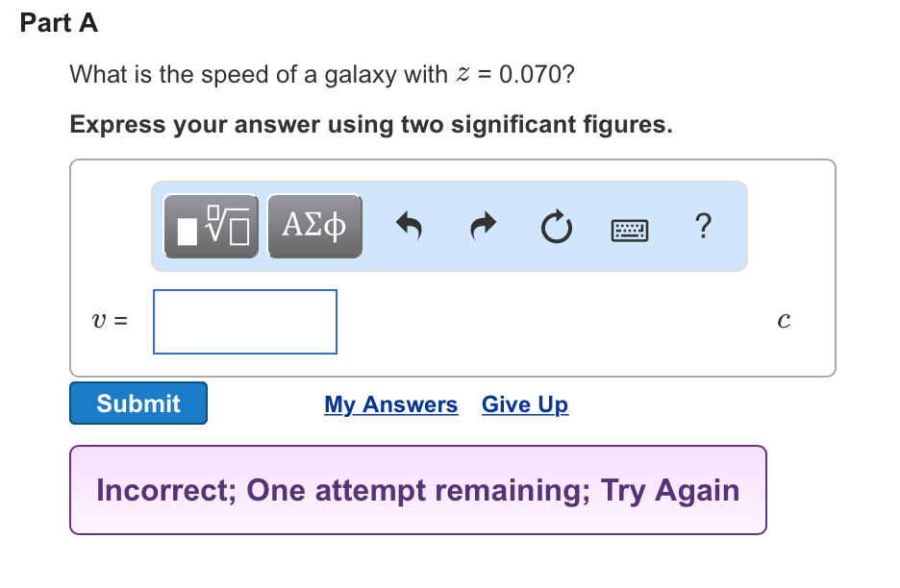The image size is (900, 588).
Task: Open equation editor help
Action: pos(703,227)
